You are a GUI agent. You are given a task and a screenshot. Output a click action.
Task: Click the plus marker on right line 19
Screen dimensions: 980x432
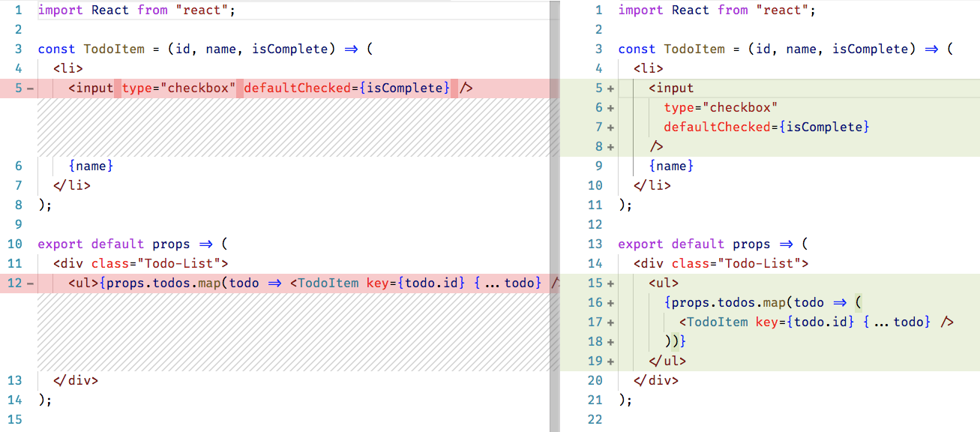(x=610, y=361)
